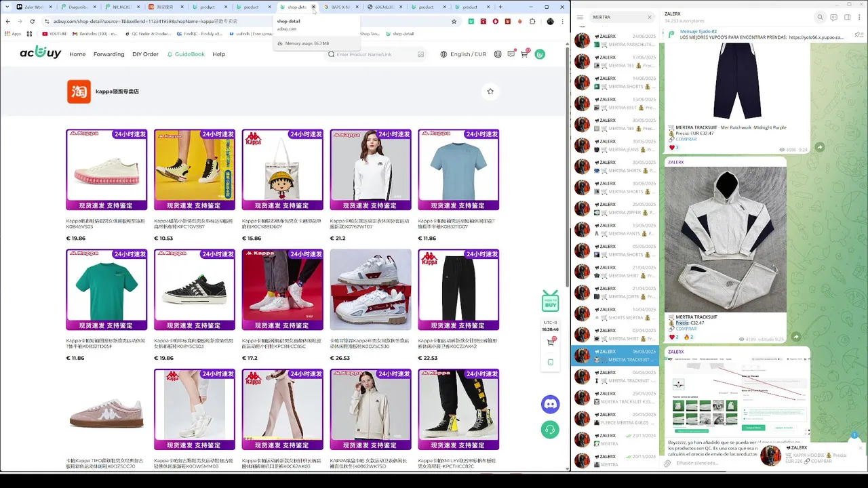Viewport: 868px width, 488px height.
Task: Reload the page in Chrome
Action: pos(32,21)
